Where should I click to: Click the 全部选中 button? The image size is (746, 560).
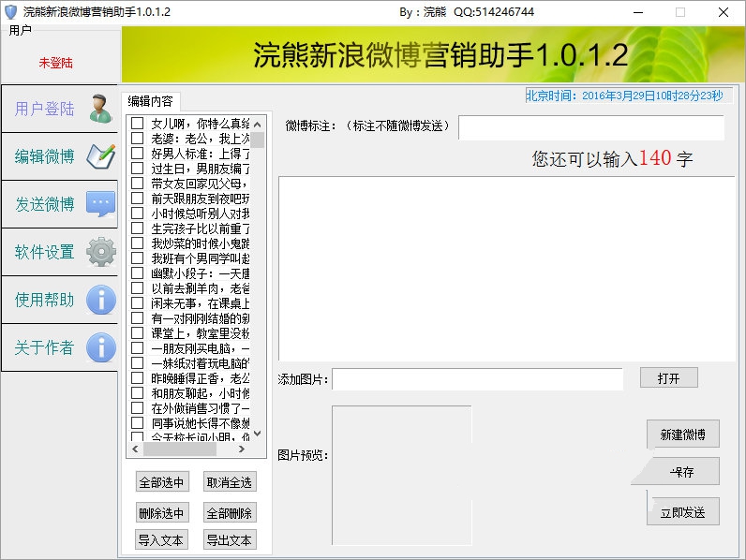pyautogui.click(x=162, y=482)
